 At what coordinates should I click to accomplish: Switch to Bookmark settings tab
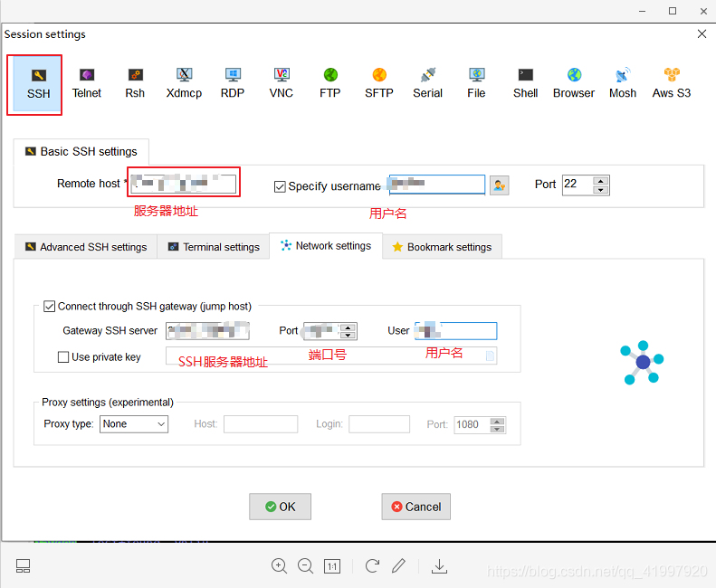pos(442,247)
